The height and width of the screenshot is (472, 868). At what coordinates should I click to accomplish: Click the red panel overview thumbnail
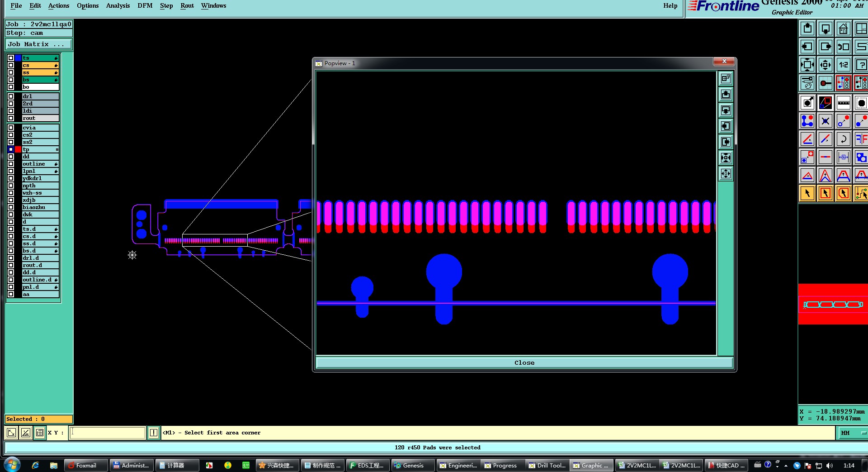[x=833, y=304]
